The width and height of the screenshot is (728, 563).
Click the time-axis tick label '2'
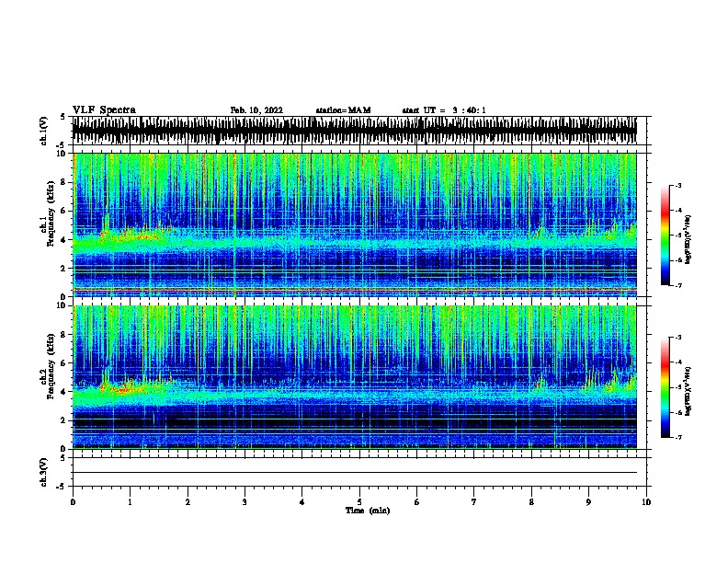click(188, 501)
